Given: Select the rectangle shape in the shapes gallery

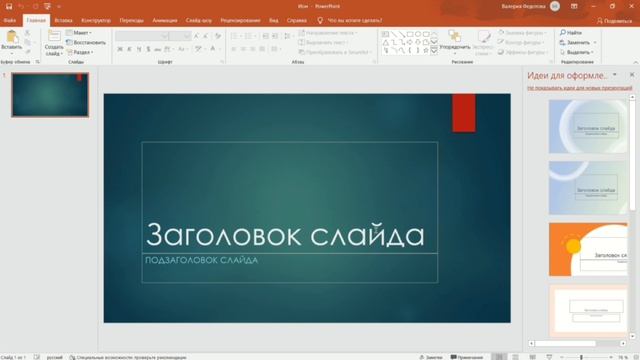Looking at the screenshot, I should click(x=410, y=34).
